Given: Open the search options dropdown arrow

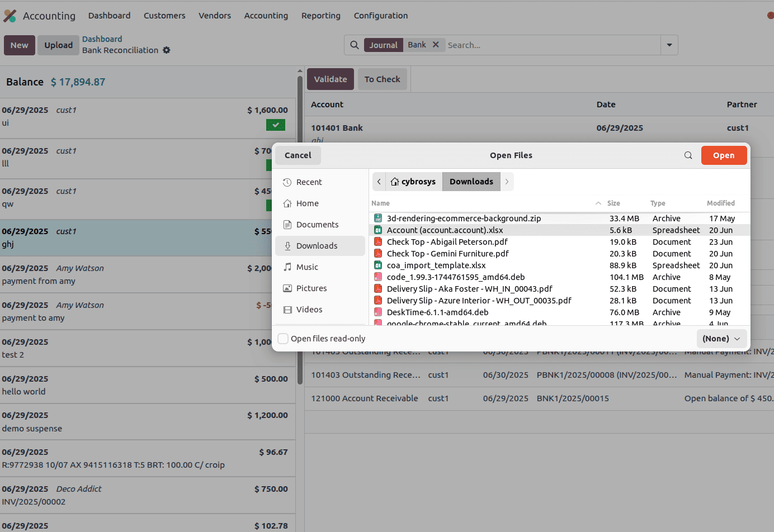Looking at the screenshot, I should 669,45.
